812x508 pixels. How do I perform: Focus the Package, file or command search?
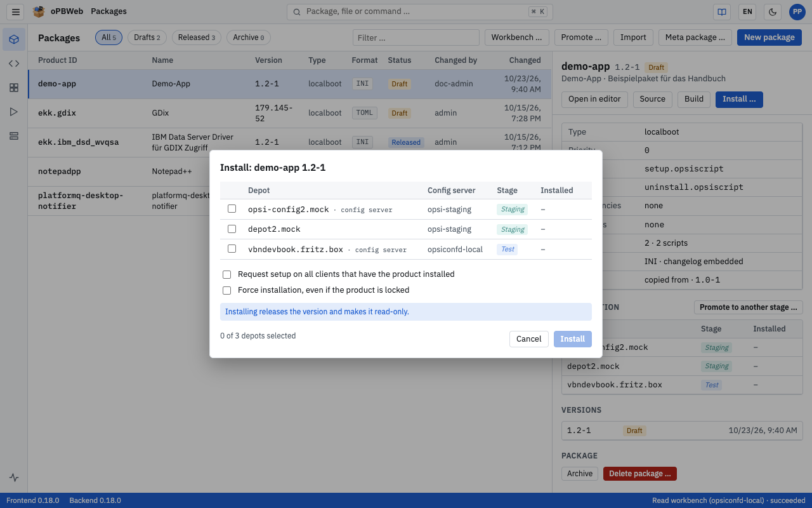[420, 11]
